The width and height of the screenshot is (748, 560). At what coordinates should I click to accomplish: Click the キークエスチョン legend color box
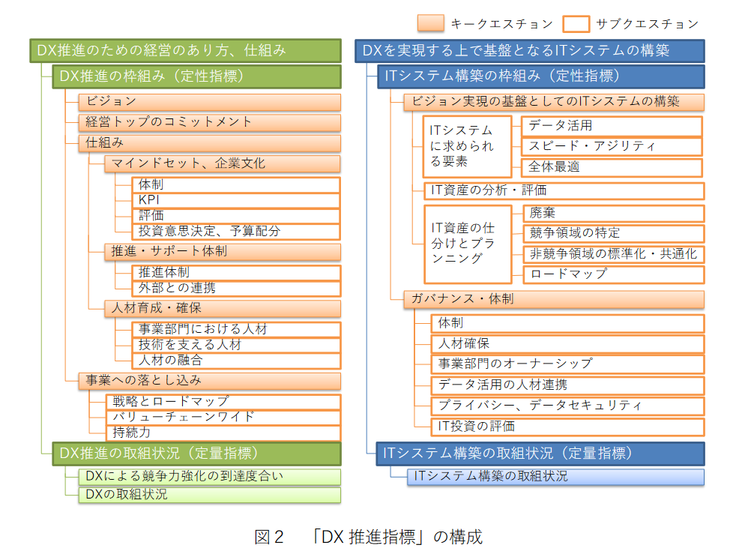tap(431, 24)
